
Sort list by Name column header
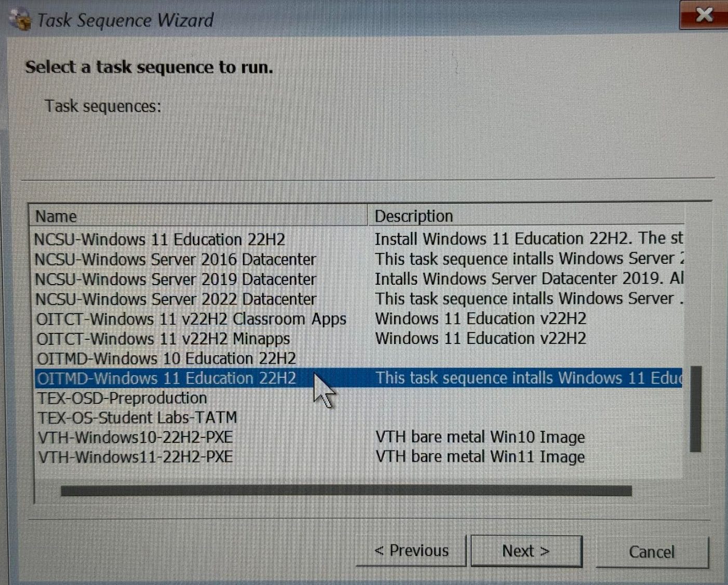coord(197,216)
